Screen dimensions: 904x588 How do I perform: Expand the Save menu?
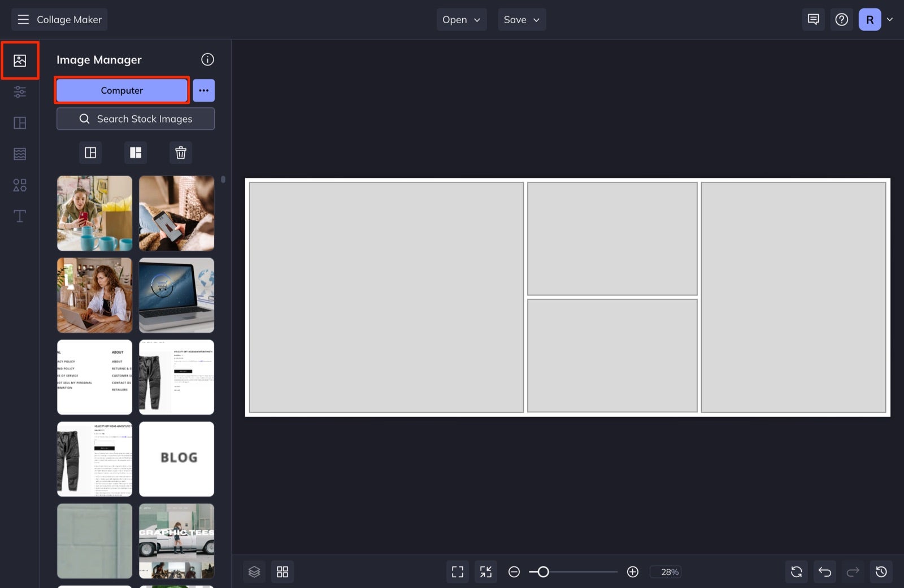521,19
